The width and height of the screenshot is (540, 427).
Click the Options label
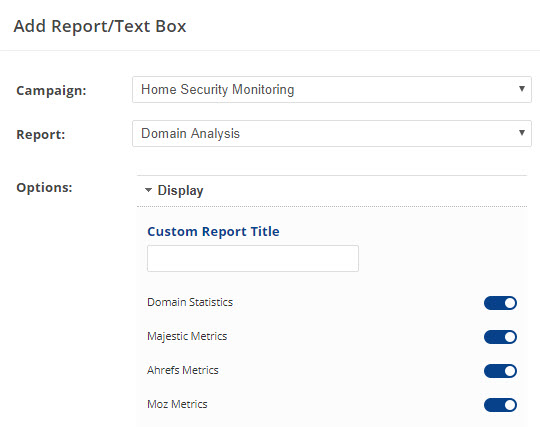pyautogui.click(x=44, y=188)
